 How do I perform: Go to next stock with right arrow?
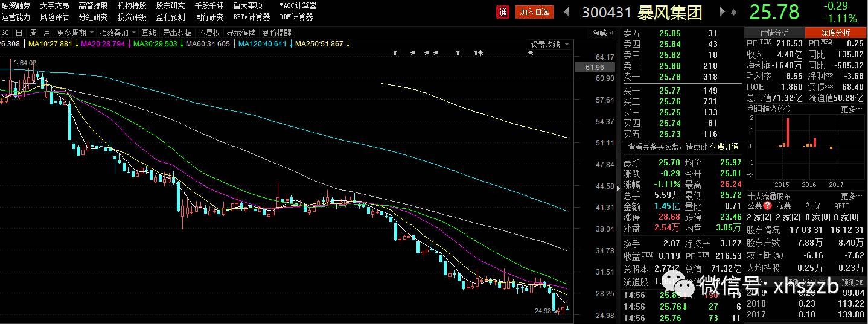coord(723,11)
